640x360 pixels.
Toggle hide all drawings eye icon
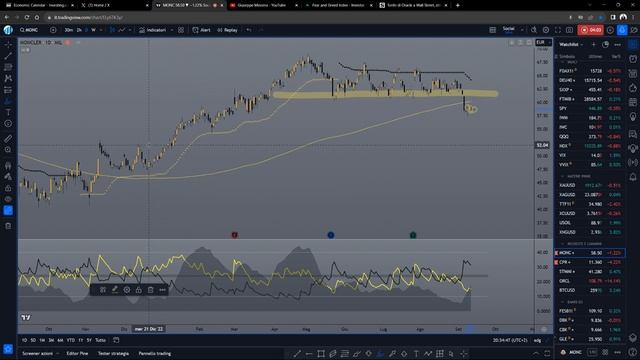(x=8, y=199)
